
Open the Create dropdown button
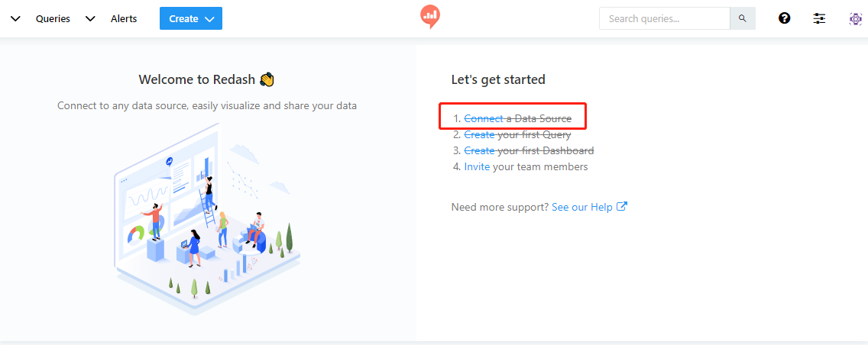[190, 18]
